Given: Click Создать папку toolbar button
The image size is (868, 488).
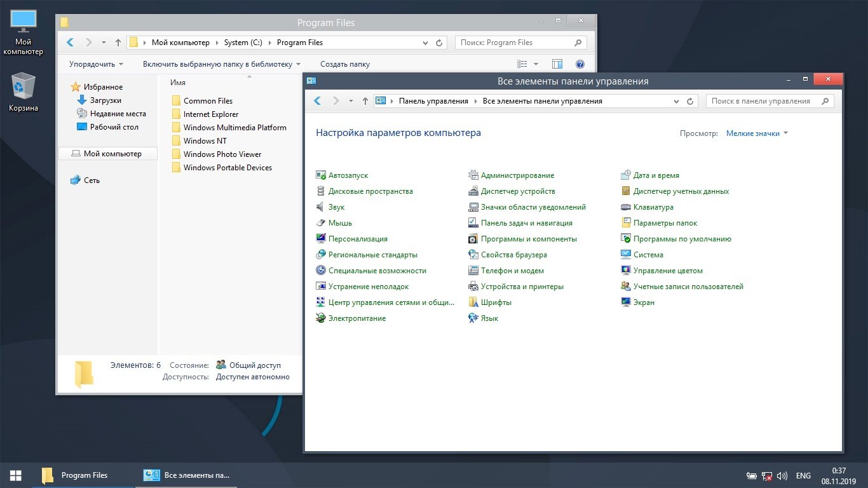Looking at the screenshot, I should tap(344, 64).
